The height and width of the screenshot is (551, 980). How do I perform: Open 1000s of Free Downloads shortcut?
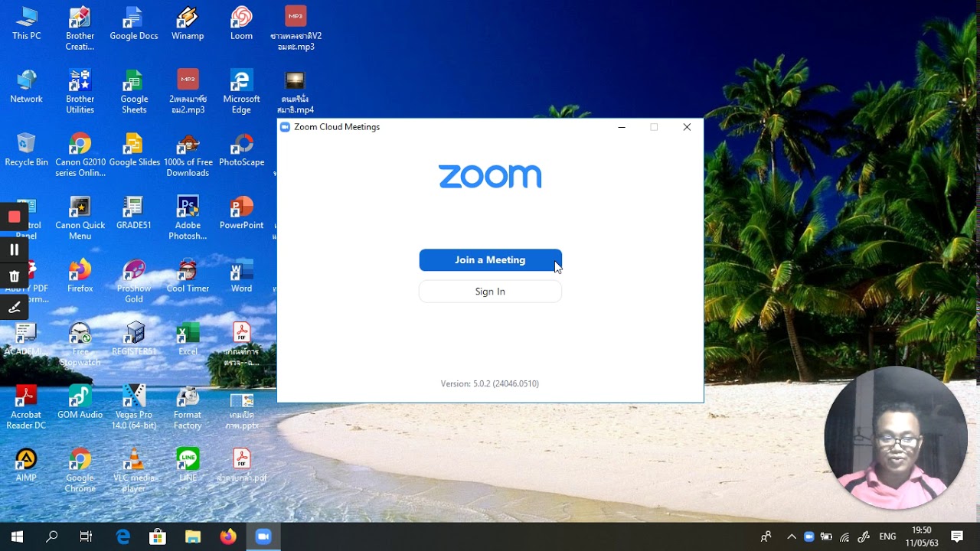188,155
